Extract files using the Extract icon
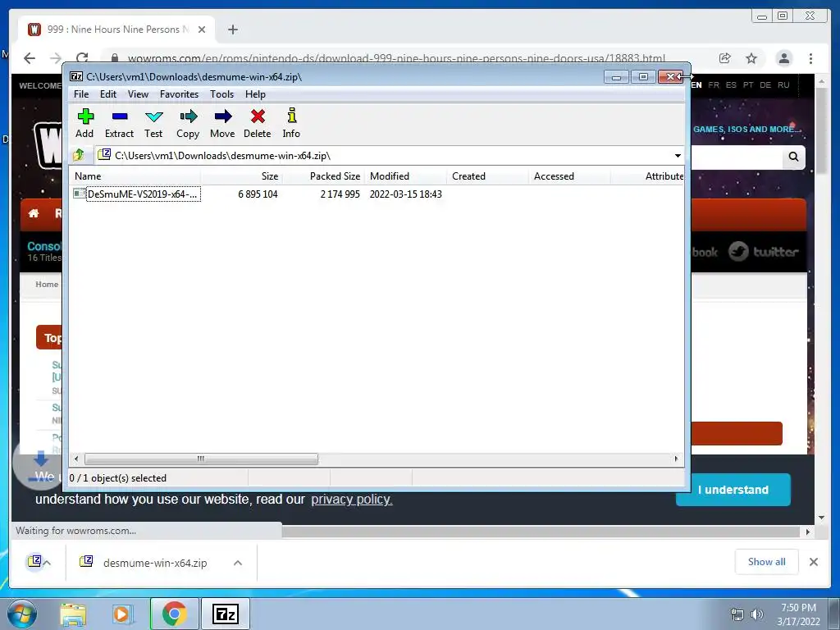The height and width of the screenshot is (630, 840). (x=119, y=123)
